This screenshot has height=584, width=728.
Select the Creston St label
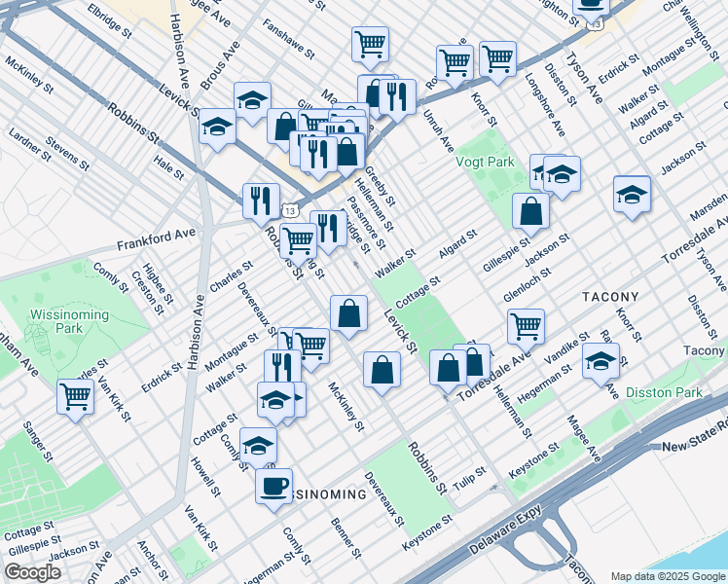[148, 293]
